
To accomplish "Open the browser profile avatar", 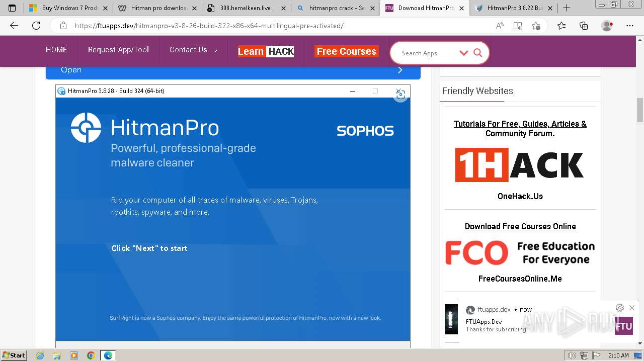I will tap(607, 26).
